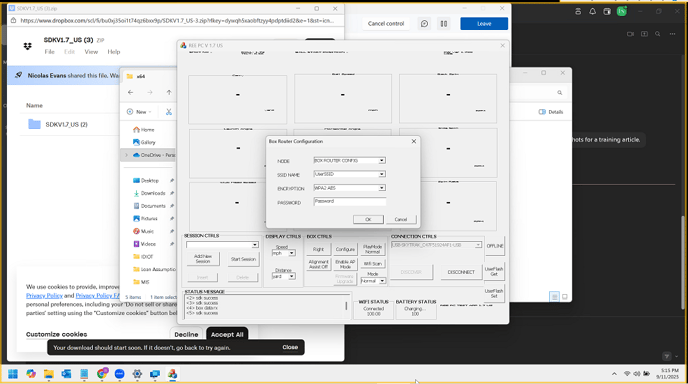Confirm router configuration with OK
This screenshot has height=384, width=688.
(368, 219)
